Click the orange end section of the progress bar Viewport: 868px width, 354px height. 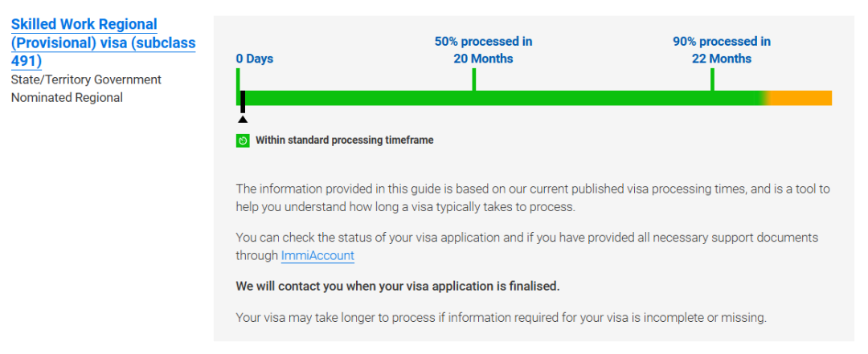click(x=800, y=98)
